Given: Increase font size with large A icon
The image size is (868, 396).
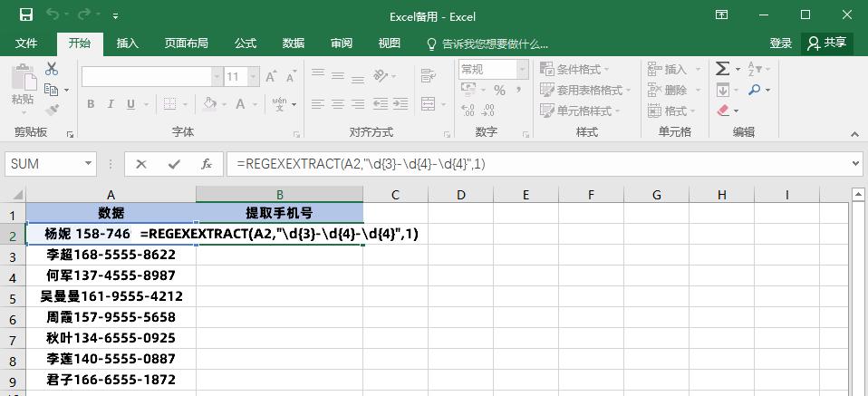Looking at the screenshot, I should click(271, 76).
